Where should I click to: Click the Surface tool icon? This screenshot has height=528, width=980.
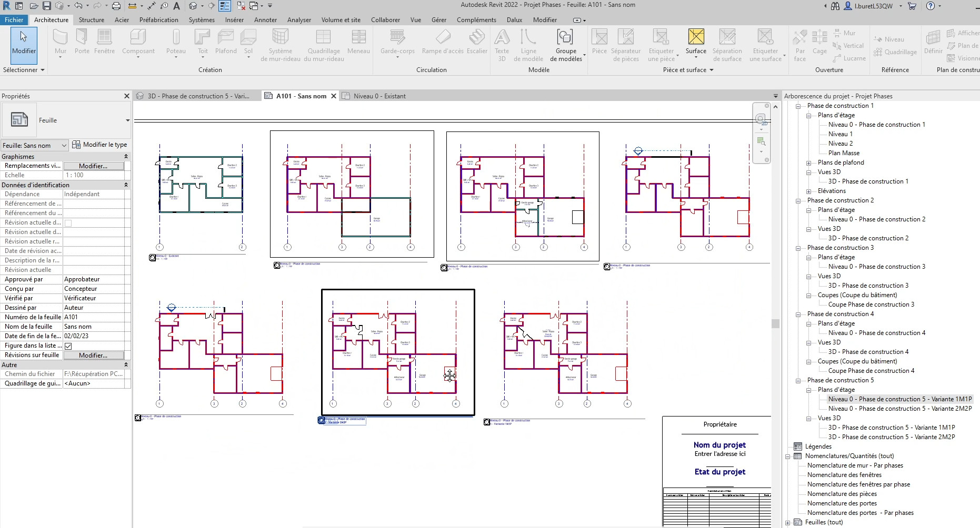pyautogui.click(x=696, y=37)
